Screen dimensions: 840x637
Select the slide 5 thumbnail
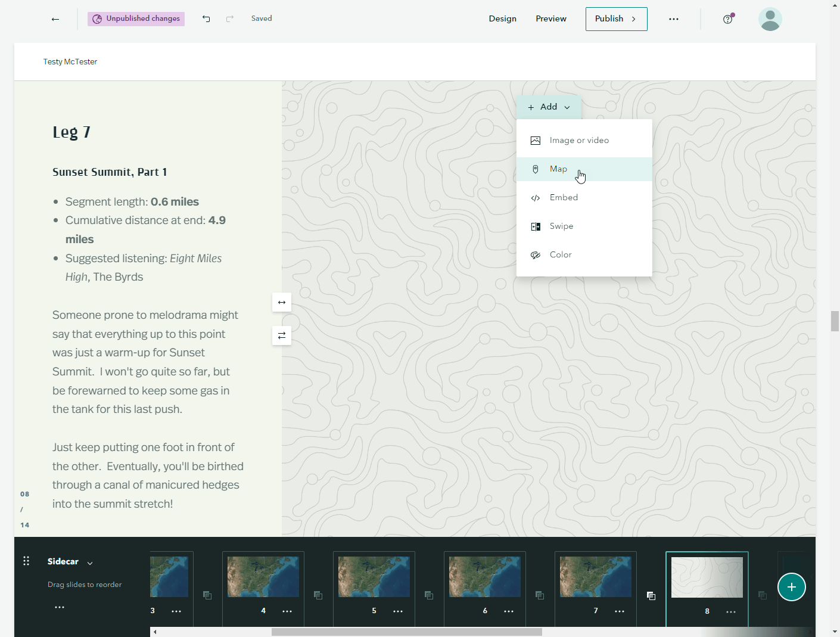(x=374, y=576)
